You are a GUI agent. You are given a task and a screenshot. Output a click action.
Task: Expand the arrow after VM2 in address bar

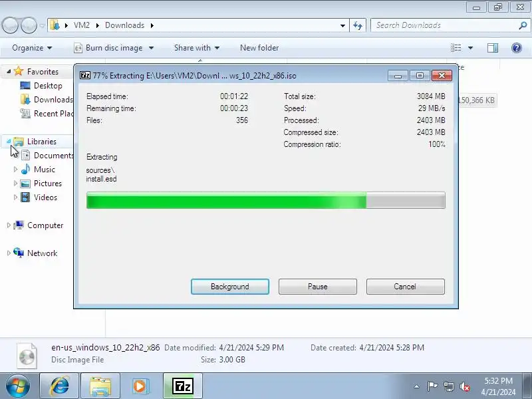point(97,25)
